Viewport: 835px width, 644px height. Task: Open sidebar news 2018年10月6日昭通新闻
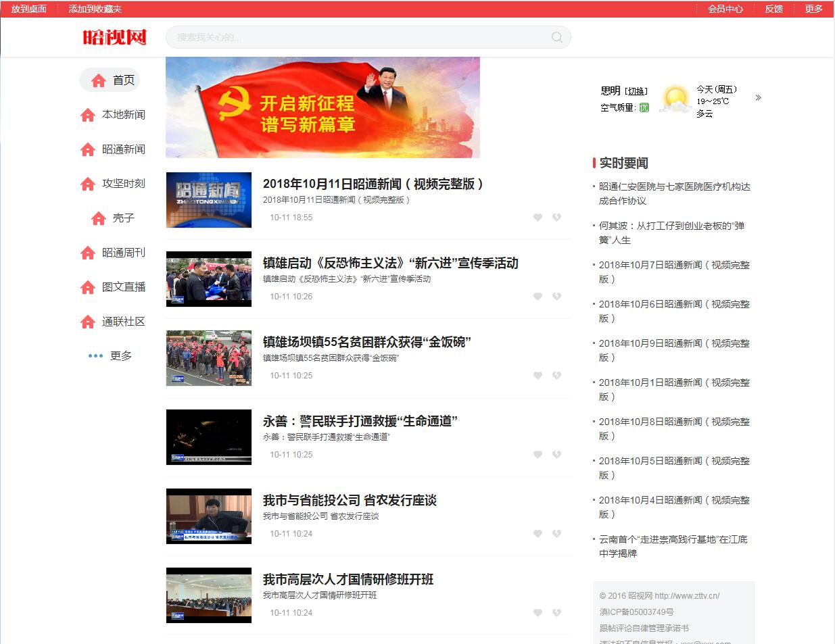coord(674,311)
